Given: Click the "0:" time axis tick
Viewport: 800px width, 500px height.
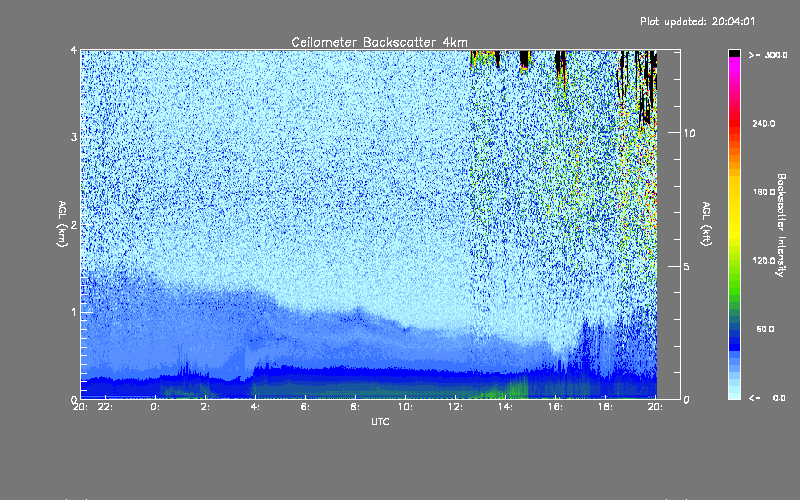Looking at the screenshot, I should [x=155, y=407].
